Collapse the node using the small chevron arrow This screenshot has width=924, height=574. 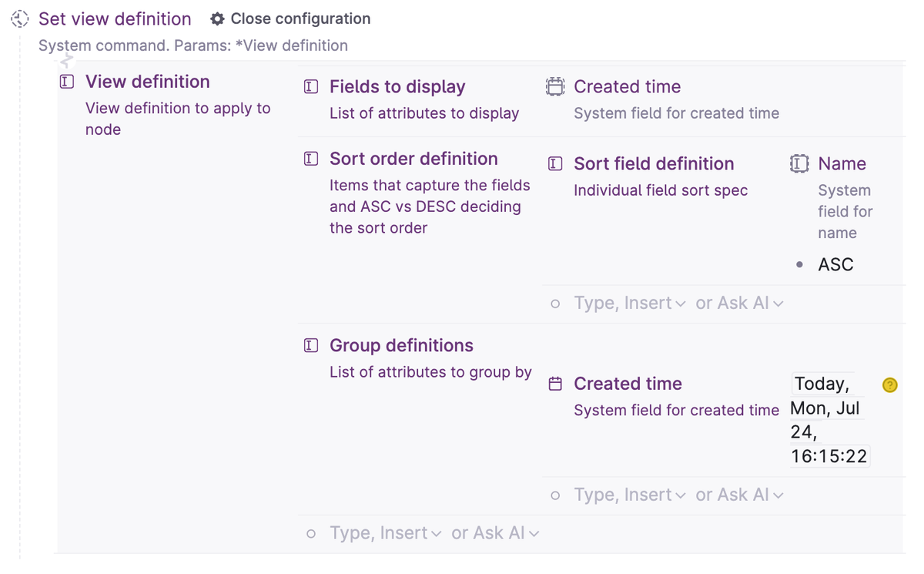(x=67, y=59)
